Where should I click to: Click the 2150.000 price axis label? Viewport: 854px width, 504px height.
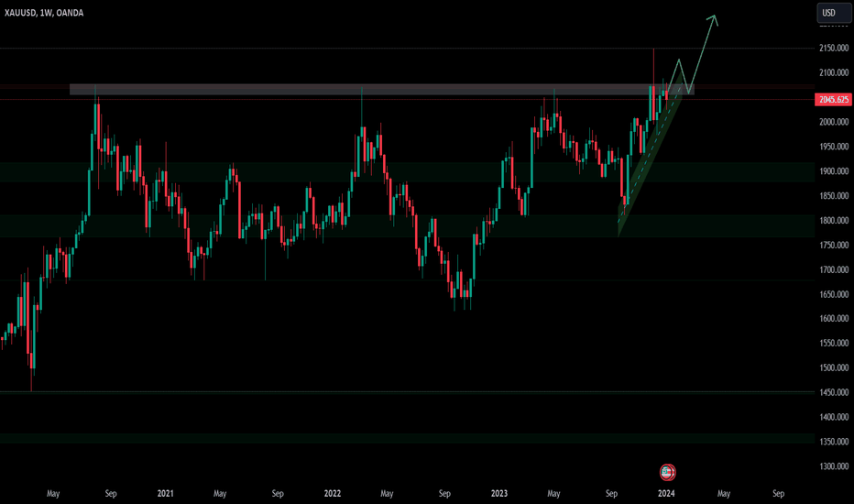pos(834,48)
